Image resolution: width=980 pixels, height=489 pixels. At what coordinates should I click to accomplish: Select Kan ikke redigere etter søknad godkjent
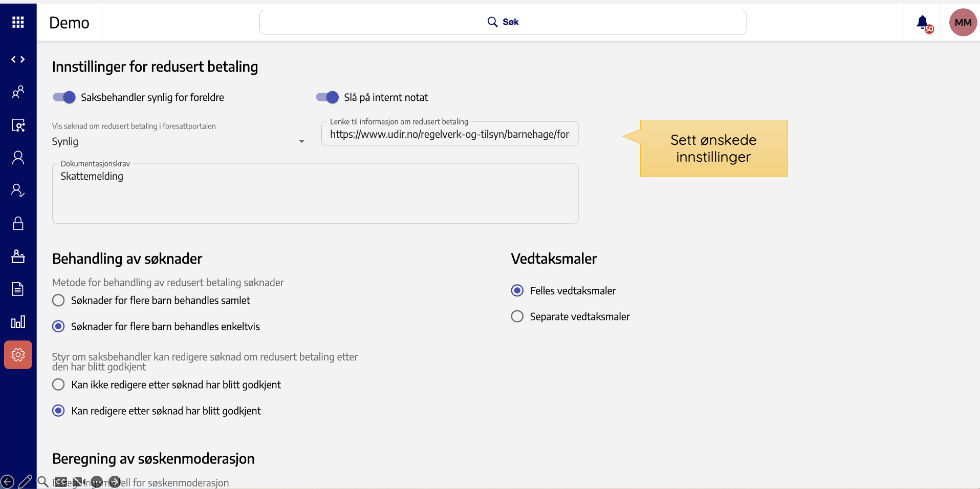tap(58, 385)
